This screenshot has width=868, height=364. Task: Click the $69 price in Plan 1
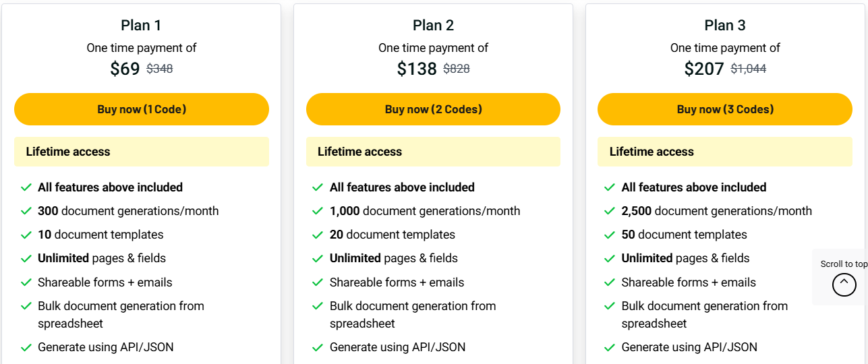pyautogui.click(x=125, y=69)
